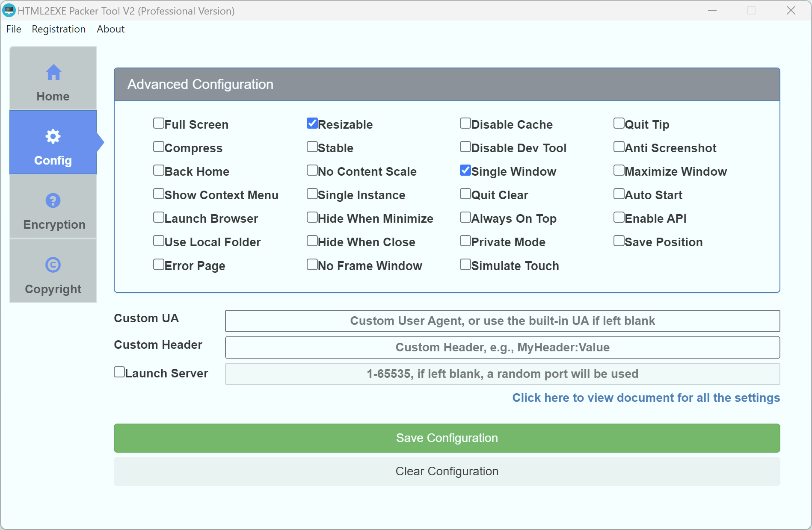Enable Disable Dev Tool
The image size is (812, 530).
pos(465,147)
